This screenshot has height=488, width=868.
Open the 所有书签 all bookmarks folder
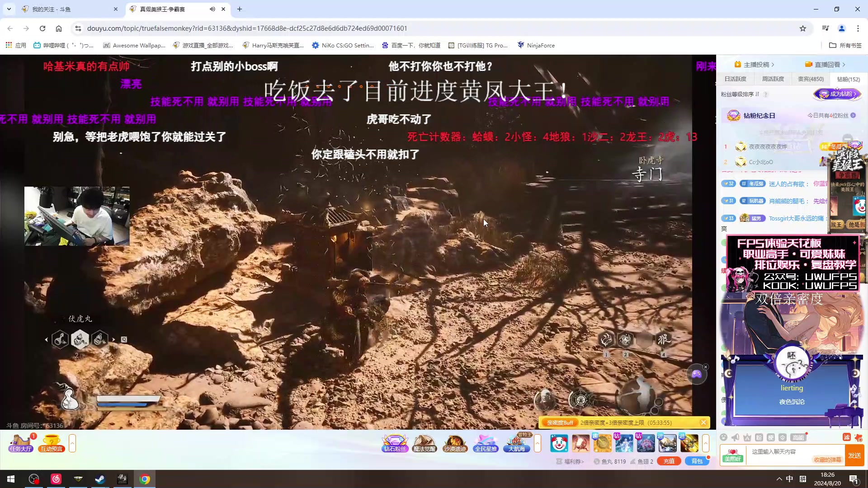coord(845,45)
